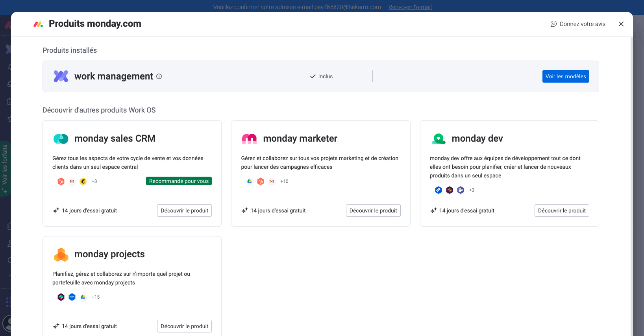644x336 pixels.
Task: Click Renvoyer l'e-mail link in top banner
Action: click(x=410, y=7)
